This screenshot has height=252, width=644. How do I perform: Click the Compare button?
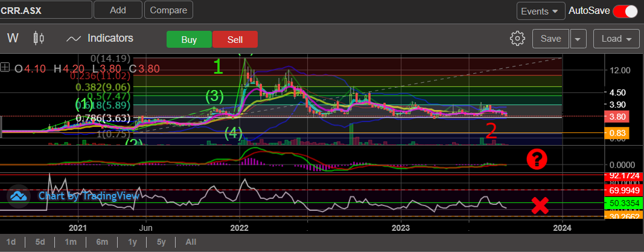[168, 10]
